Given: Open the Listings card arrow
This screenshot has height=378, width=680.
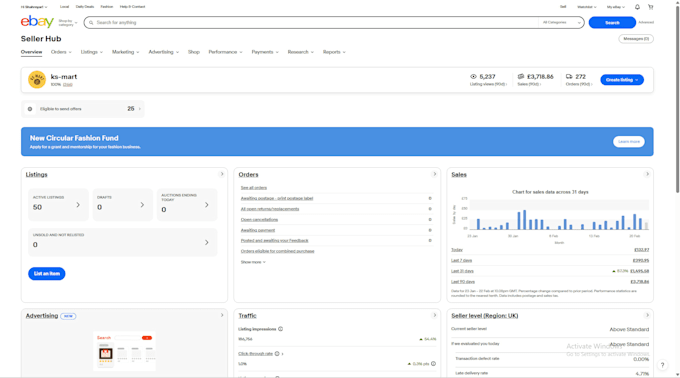Looking at the screenshot, I should (x=222, y=174).
